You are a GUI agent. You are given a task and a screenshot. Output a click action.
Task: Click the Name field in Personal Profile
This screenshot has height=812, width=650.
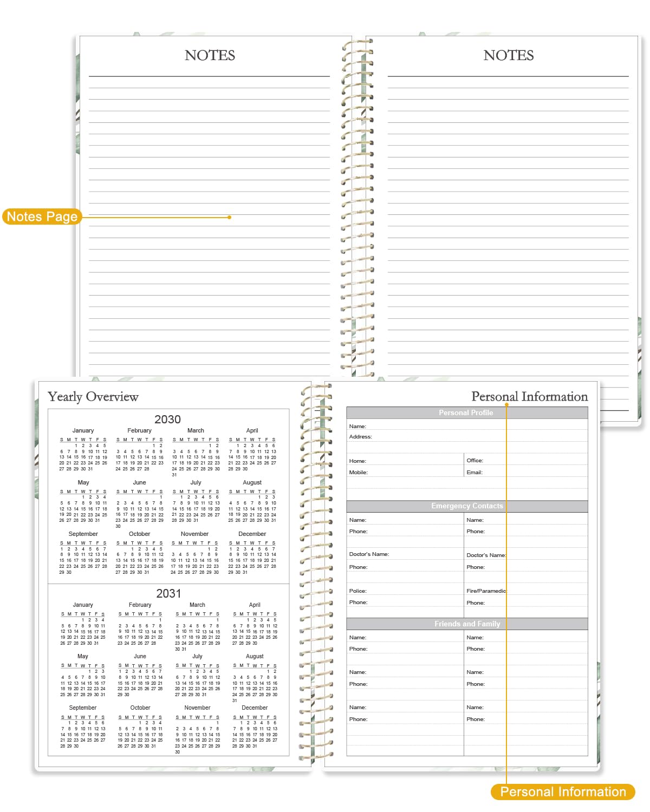point(467,426)
